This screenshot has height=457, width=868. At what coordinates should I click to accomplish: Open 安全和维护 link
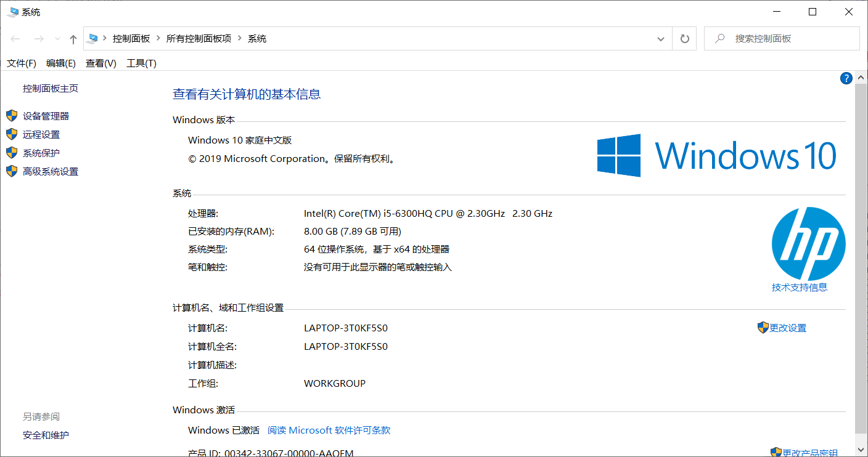coord(46,435)
